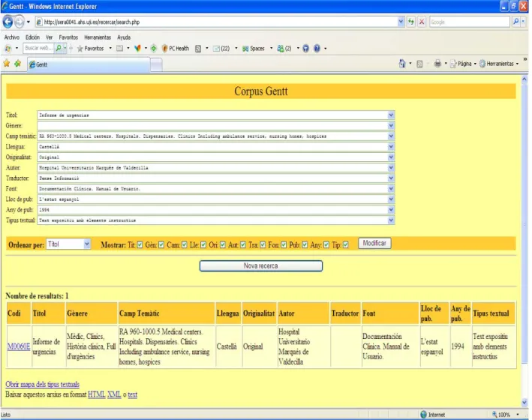Toggle the Gèn checkbox
The height and width of the screenshot is (420, 532).
click(x=161, y=245)
